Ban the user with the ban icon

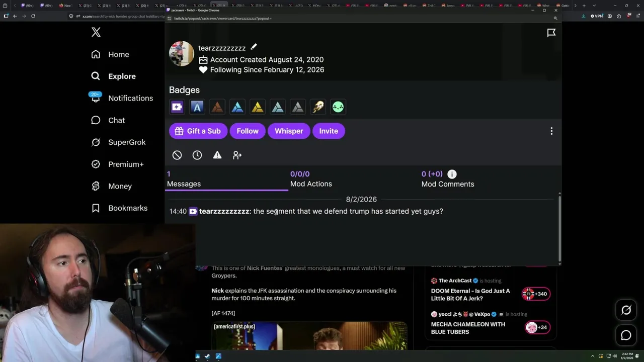(177, 155)
